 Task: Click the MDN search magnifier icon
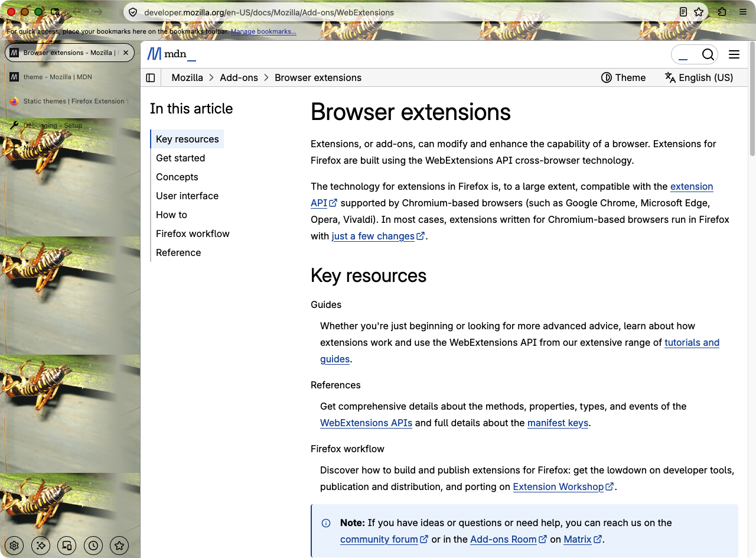pos(708,55)
